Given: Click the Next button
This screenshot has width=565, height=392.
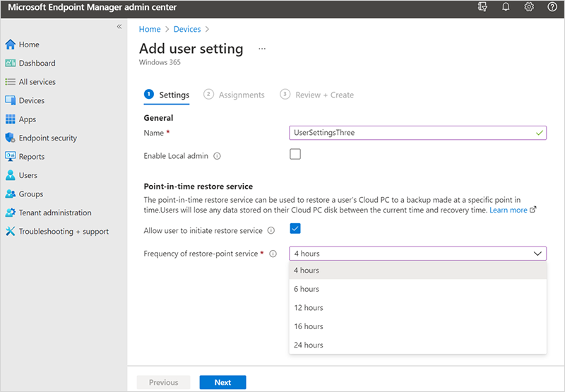Looking at the screenshot, I should (222, 382).
